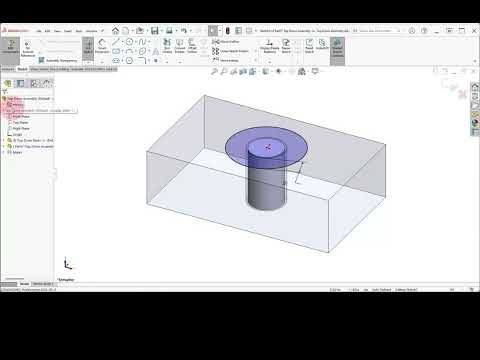
Task: Click the Instant2D tool
Action: (322, 44)
